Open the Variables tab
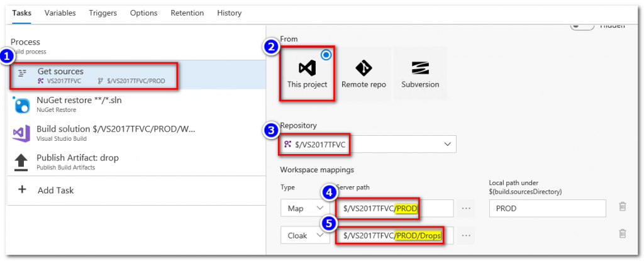The image size is (644, 261). click(x=60, y=13)
